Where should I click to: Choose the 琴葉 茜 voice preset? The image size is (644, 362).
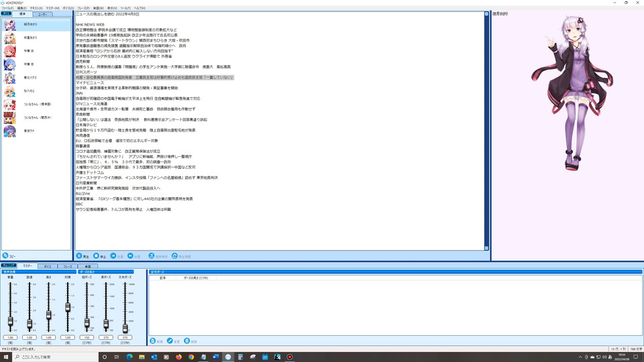[9, 52]
